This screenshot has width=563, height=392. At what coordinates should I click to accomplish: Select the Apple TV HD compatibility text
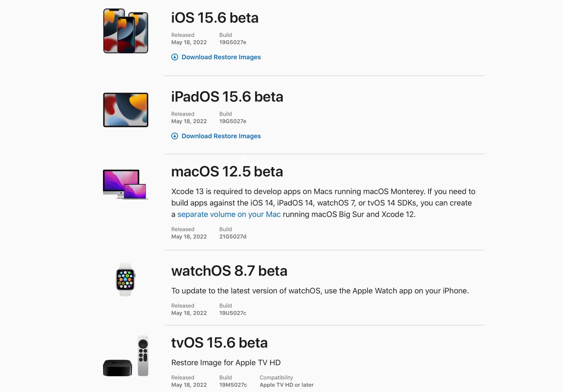[x=286, y=385]
